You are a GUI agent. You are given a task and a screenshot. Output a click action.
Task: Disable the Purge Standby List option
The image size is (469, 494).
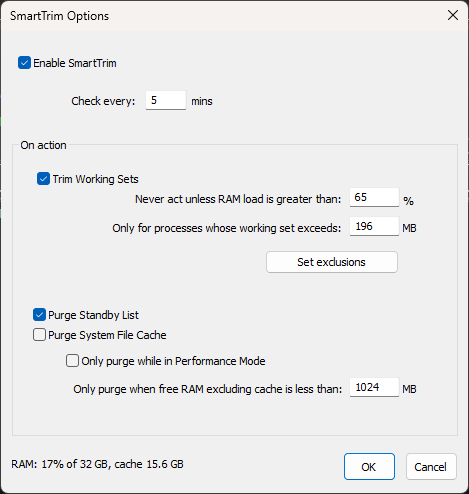pyautogui.click(x=39, y=315)
